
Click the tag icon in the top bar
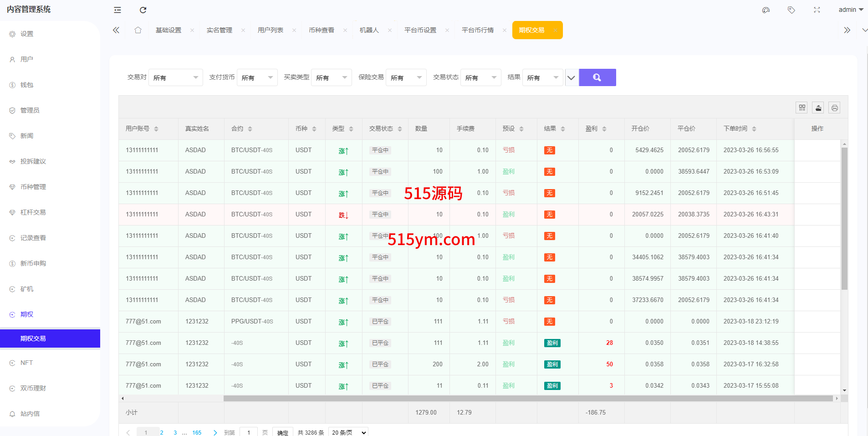click(x=791, y=10)
